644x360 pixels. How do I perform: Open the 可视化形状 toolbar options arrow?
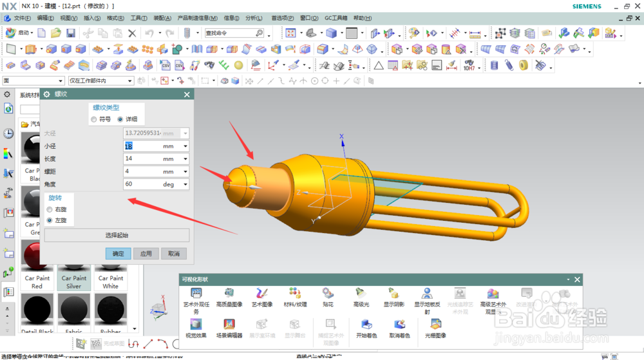point(568,279)
